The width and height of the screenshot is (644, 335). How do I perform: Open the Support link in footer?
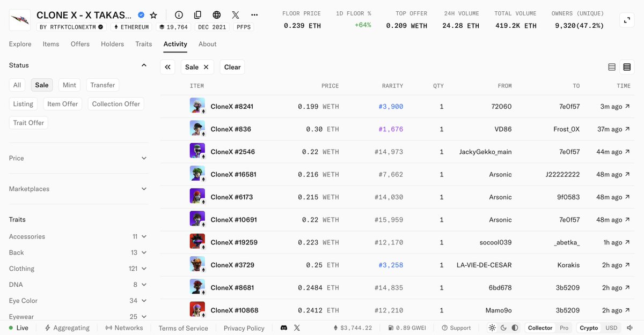[x=456, y=327]
